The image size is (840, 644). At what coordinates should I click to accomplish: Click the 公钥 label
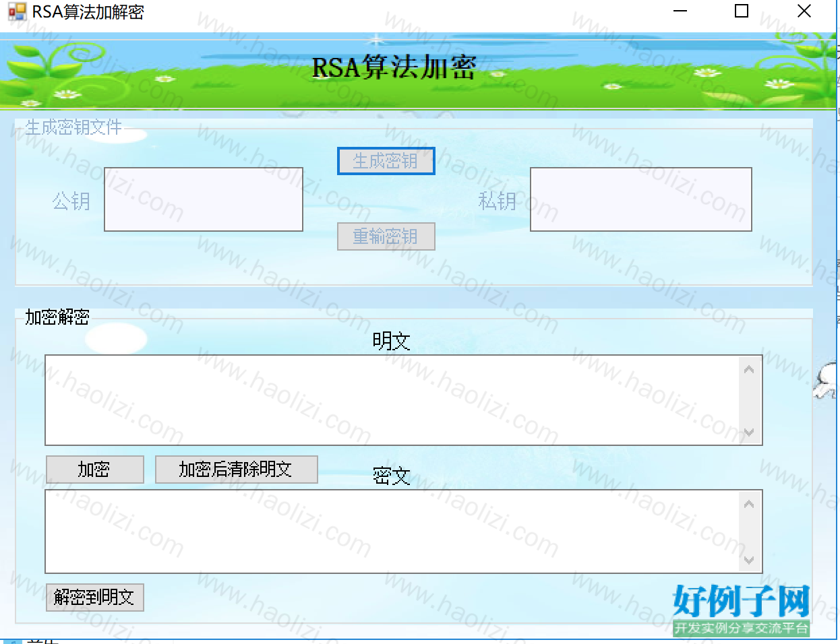71,201
